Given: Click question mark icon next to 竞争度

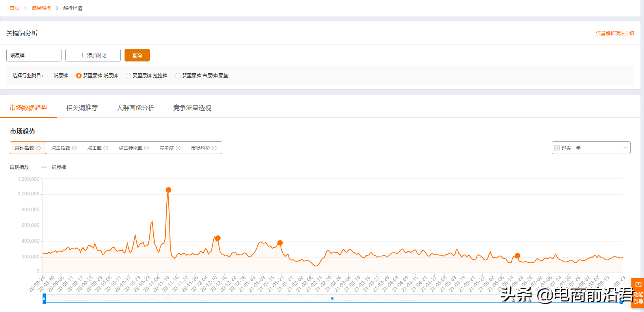Looking at the screenshot, I should (x=178, y=148).
